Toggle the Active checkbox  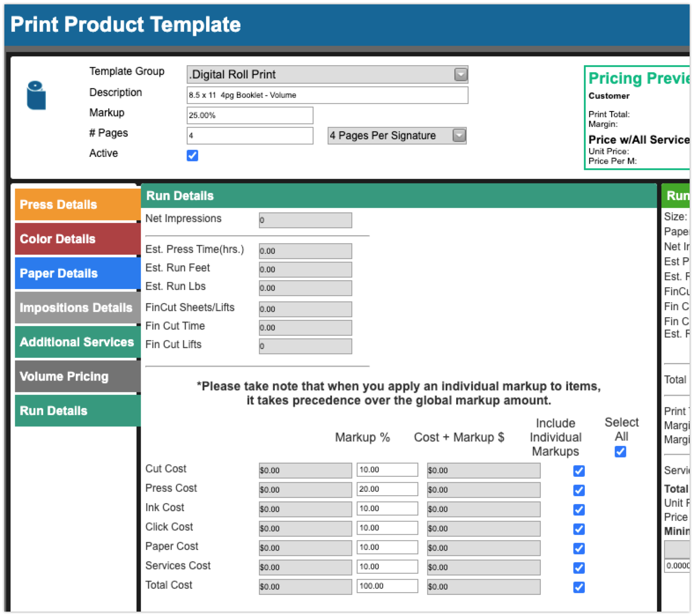coord(192,156)
